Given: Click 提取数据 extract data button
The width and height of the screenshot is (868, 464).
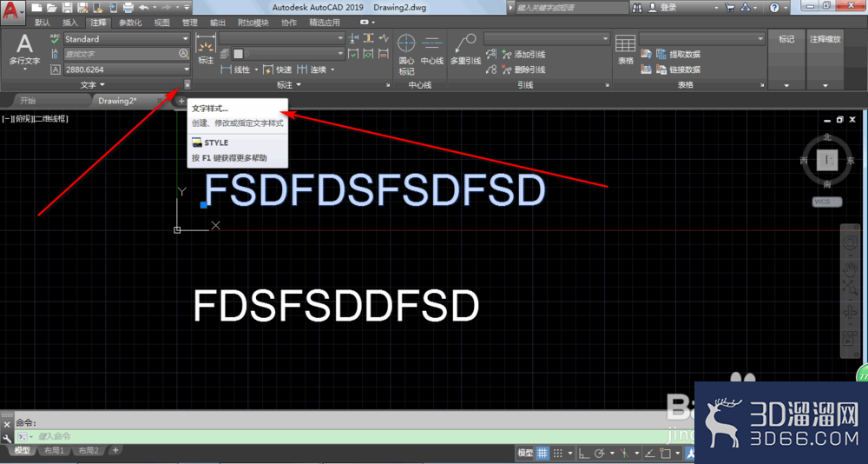Looking at the screenshot, I should pyautogui.click(x=678, y=55).
